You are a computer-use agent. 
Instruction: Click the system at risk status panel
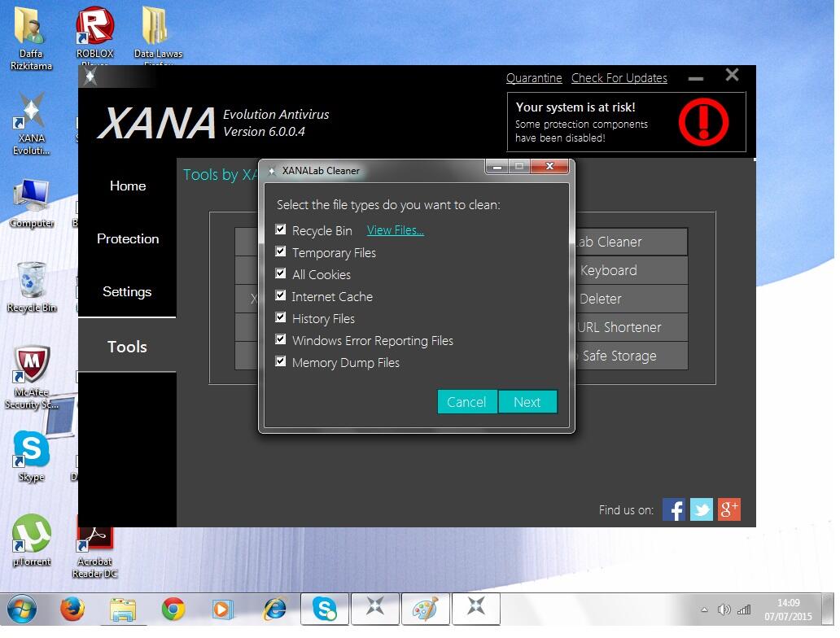point(626,121)
